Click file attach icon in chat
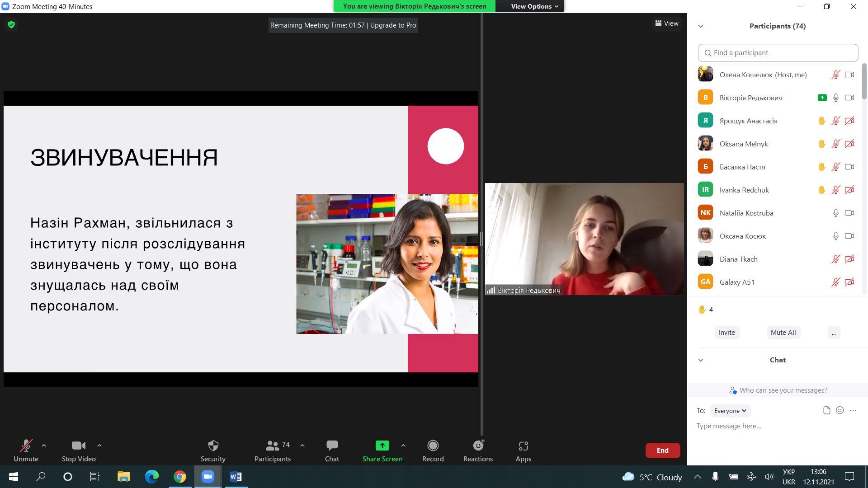 (826, 410)
